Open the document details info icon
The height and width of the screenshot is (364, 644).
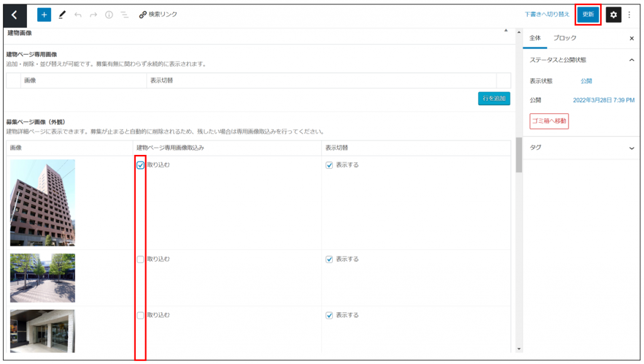click(x=109, y=14)
